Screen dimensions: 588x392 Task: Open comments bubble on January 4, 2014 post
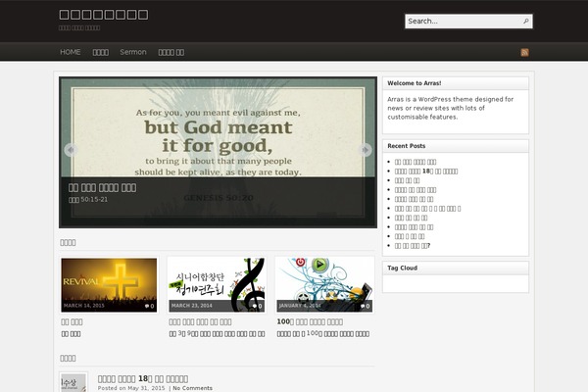pyautogui.click(x=366, y=306)
